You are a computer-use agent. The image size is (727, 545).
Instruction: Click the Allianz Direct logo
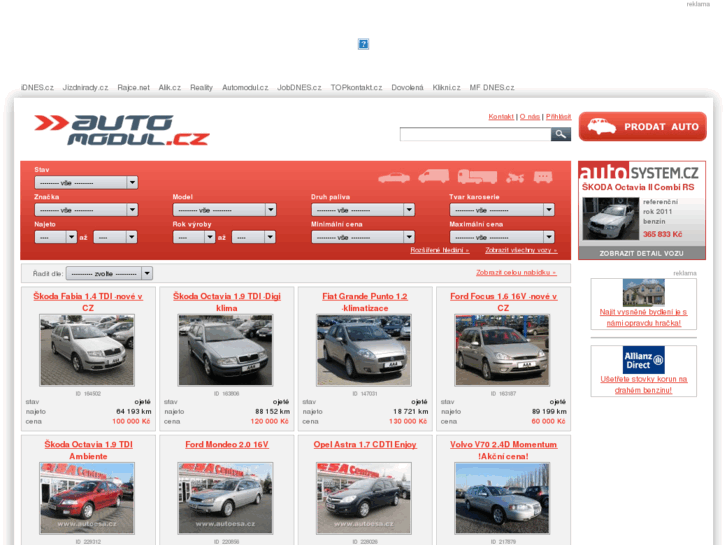[644, 360]
